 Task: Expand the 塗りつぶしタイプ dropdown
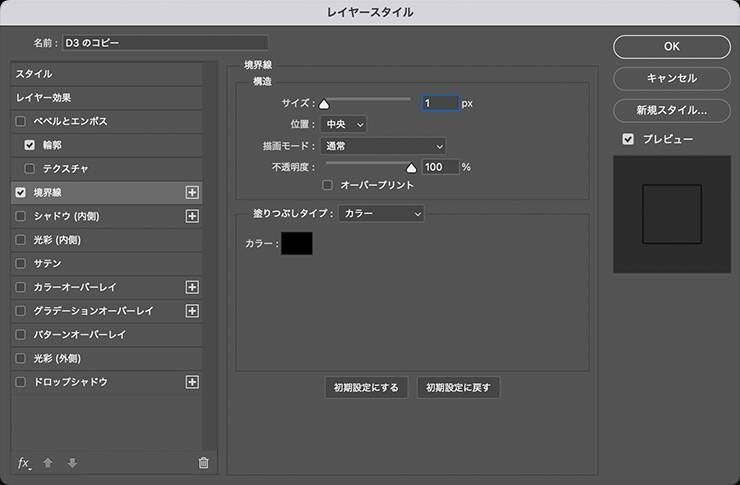[381, 213]
